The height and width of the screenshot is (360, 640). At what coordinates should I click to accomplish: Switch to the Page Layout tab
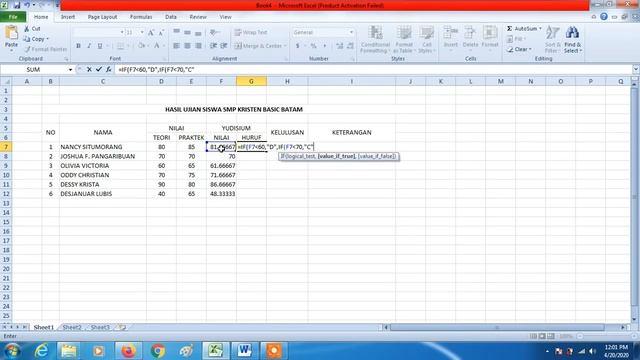point(102,17)
